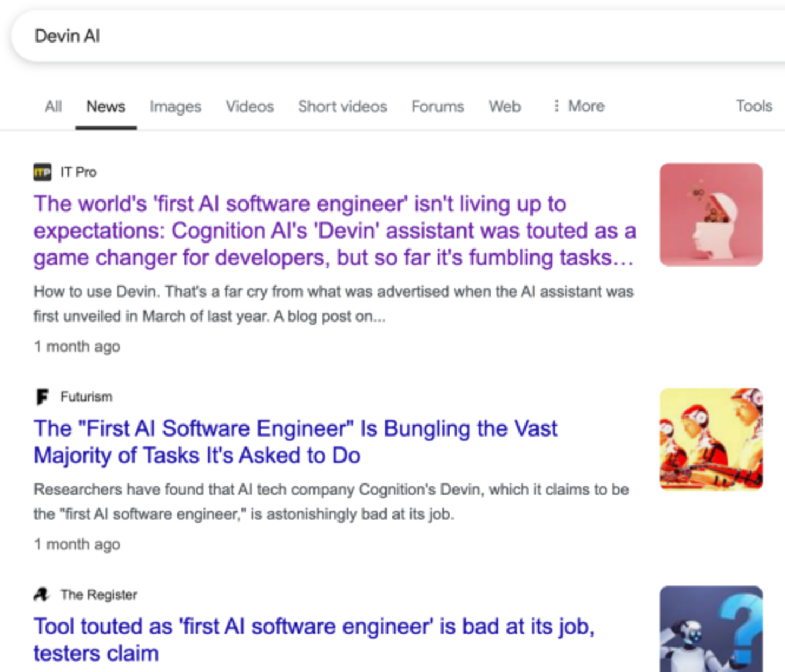This screenshot has width=785, height=672.
Task: Click the pink head thumbnail for IT Pro
Action: point(711,215)
